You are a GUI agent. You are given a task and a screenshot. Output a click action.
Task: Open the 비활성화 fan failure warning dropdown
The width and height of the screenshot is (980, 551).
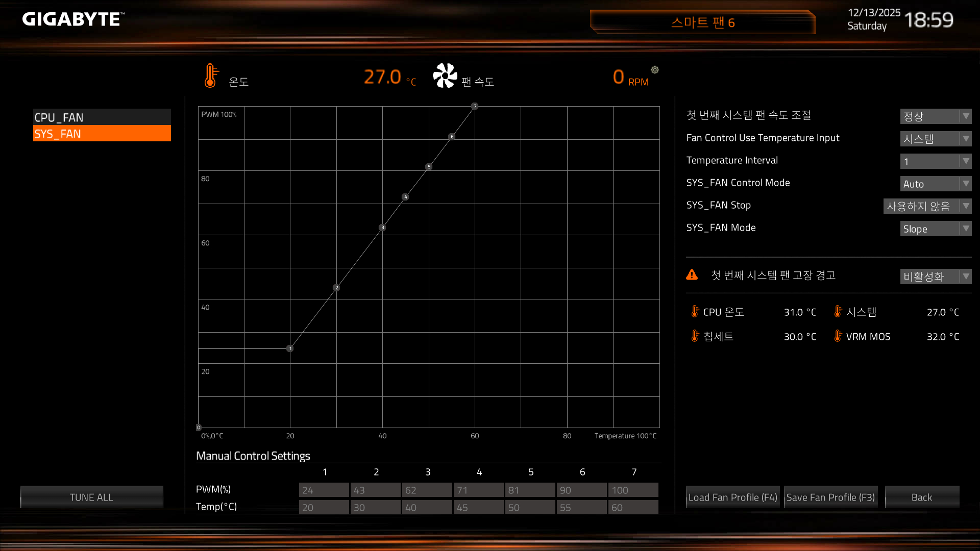935,277
